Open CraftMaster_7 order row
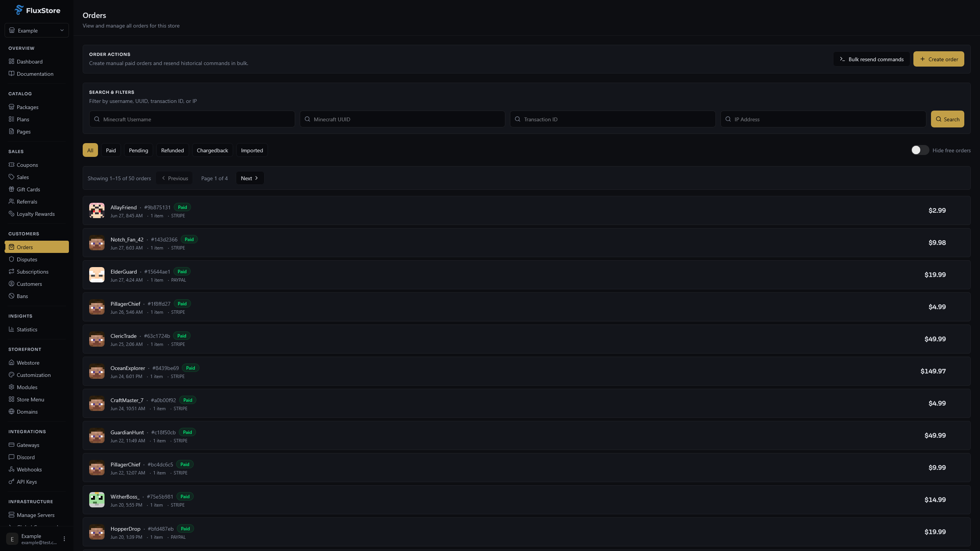 pyautogui.click(x=526, y=403)
